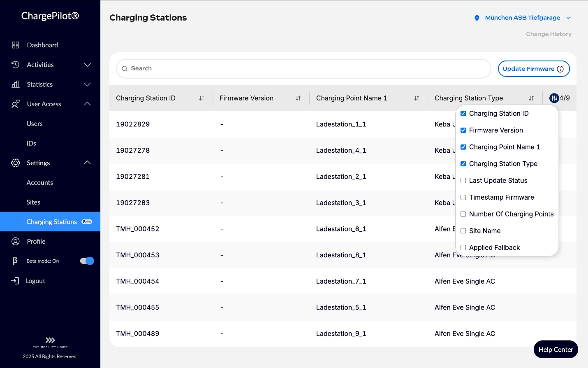Click the station ID 19022829 cell
Image resolution: width=588 pixels, height=368 pixels.
[x=133, y=124]
